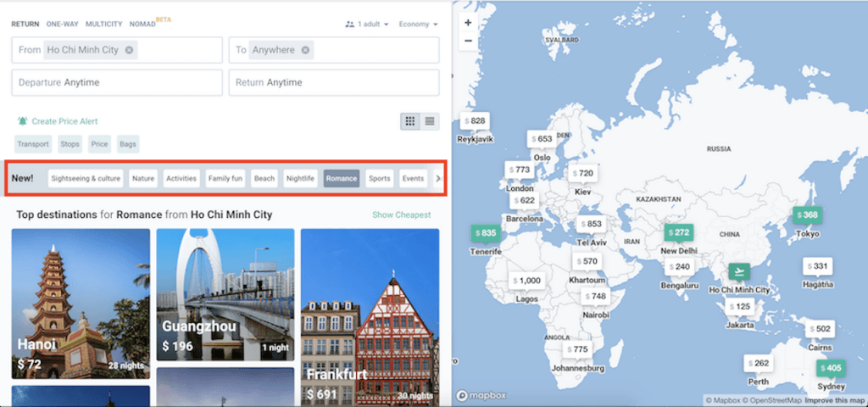Screen dimensions: 868x407
Task: Choose the Activities category
Action: [181, 178]
